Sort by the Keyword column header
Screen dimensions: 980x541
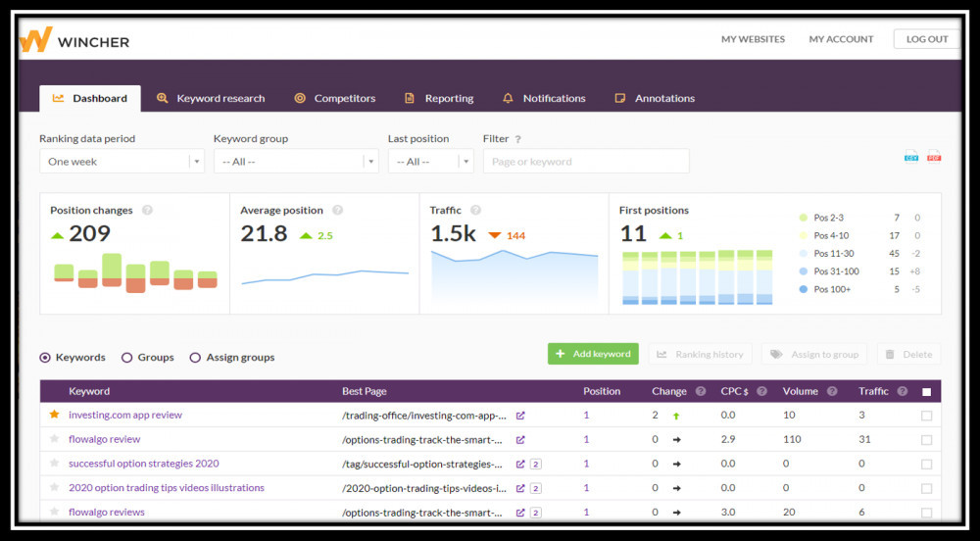(x=89, y=391)
